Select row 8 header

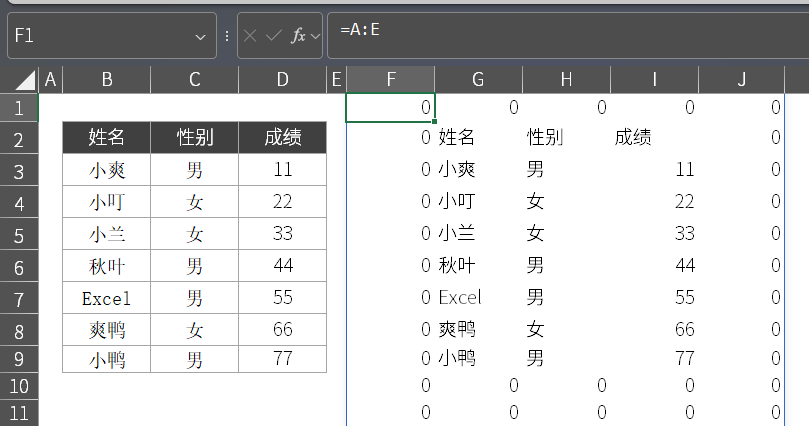tap(19, 330)
